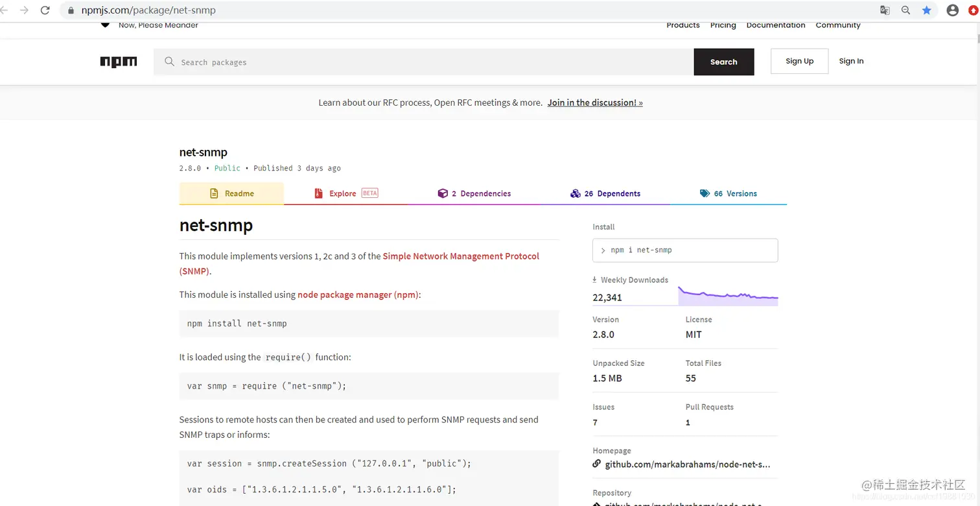980x506 pixels.
Task: Open the 26 Dependents tab
Action: click(605, 193)
